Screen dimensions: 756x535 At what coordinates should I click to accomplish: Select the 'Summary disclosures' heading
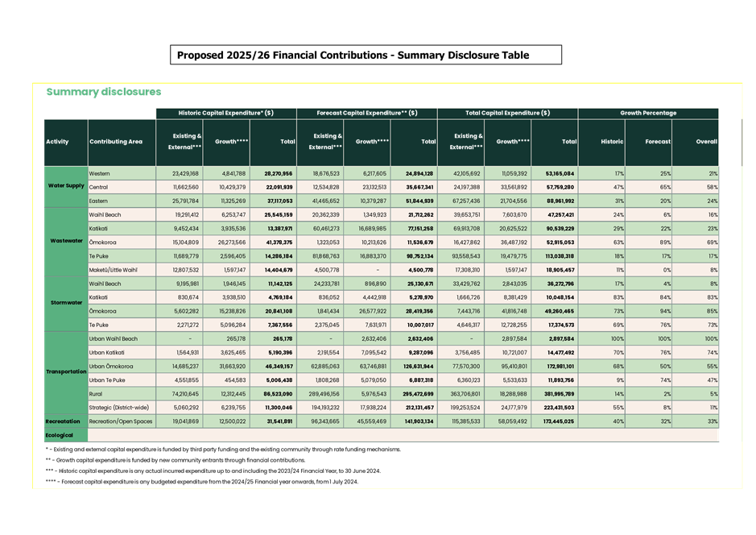click(105, 93)
